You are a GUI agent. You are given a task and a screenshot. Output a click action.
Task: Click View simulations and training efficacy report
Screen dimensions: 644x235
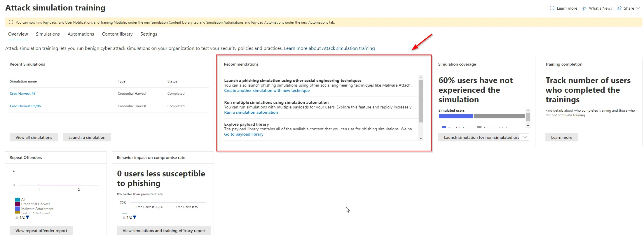pos(164,231)
